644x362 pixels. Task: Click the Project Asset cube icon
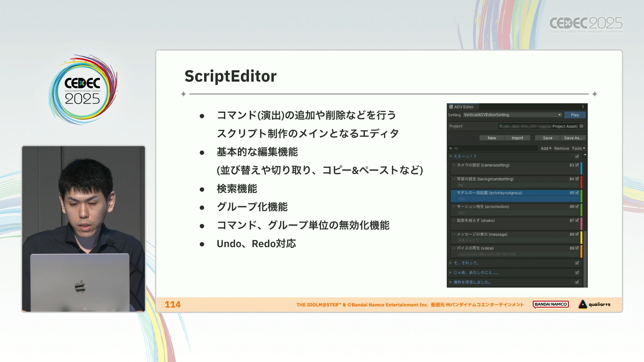pos(501,126)
